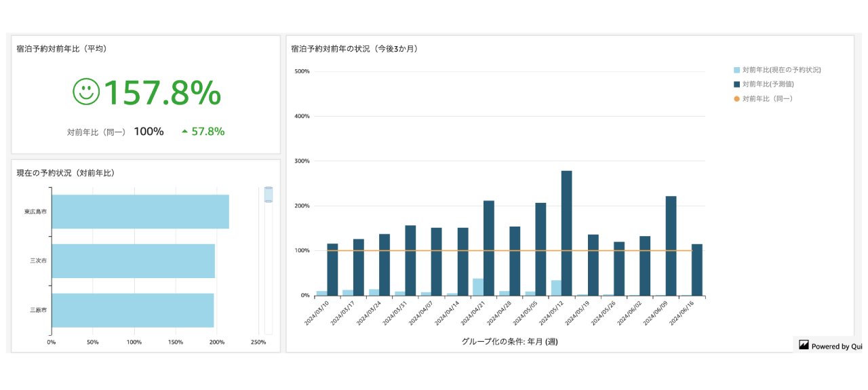Image resolution: width=868 pixels, height=390 pixels.
Task: Toggle the 対前年比(現在の予約状況) legend label
Action: pos(781,70)
